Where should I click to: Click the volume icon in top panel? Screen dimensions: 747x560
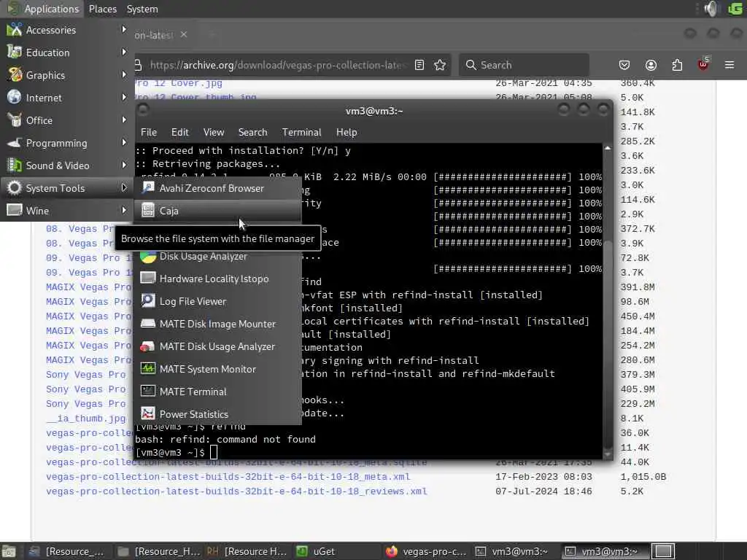tap(711, 9)
